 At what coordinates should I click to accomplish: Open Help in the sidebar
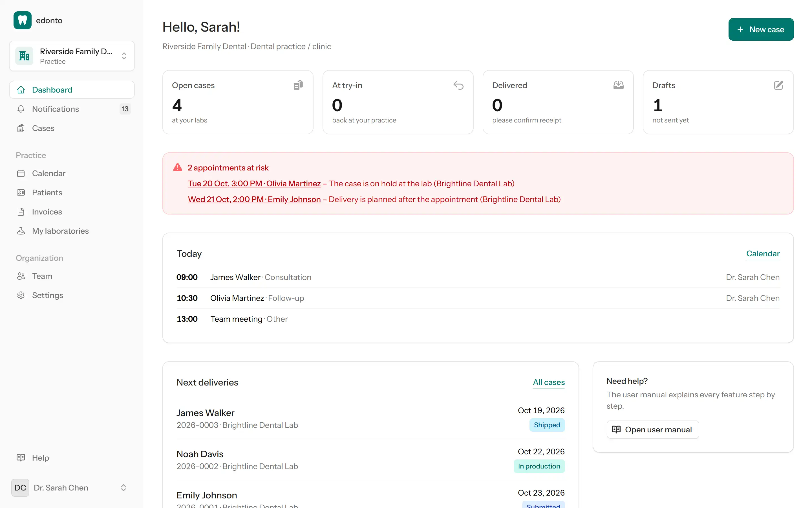coord(72,457)
